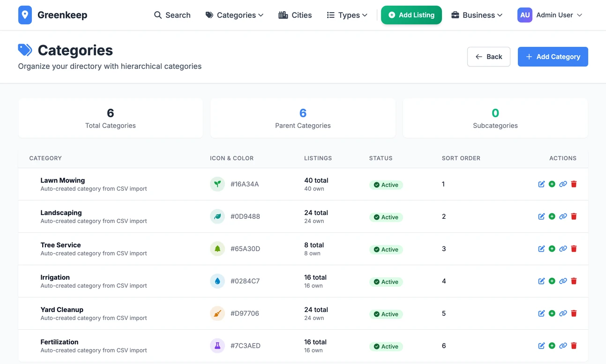Edit the Lawn Mowing category
The width and height of the screenshot is (606, 364).
tap(541, 184)
